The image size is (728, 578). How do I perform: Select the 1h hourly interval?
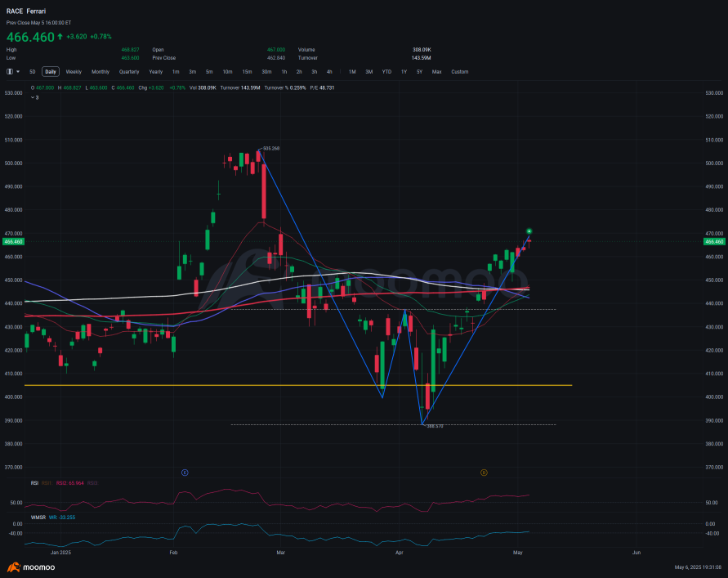[284, 72]
